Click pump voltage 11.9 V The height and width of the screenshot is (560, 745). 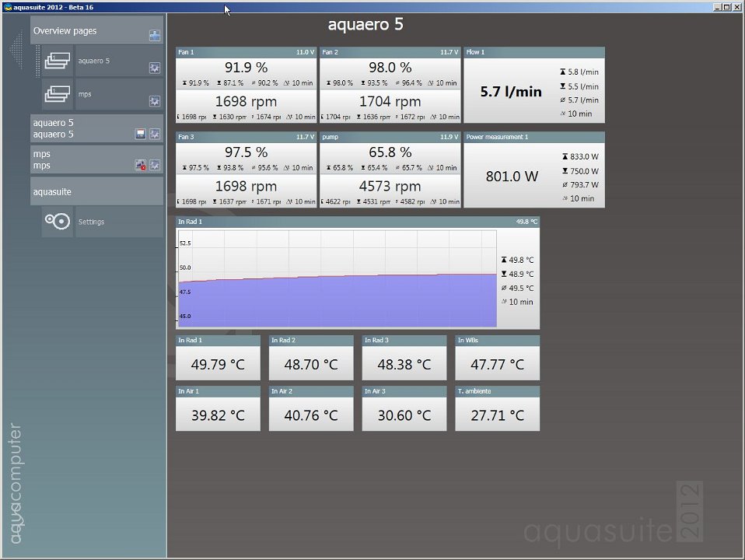pyautogui.click(x=449, y=137)
